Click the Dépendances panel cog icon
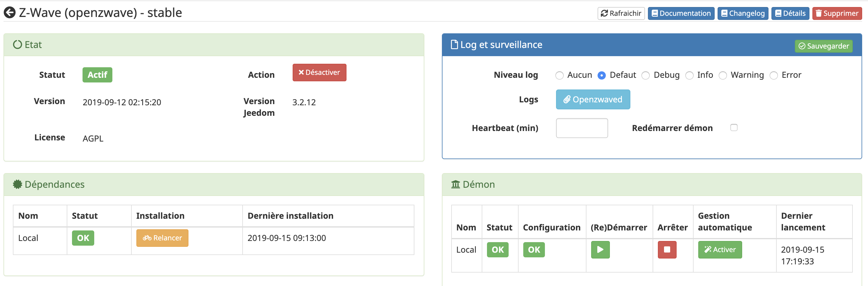The image size is (868, 286). (x=17, y=184)
